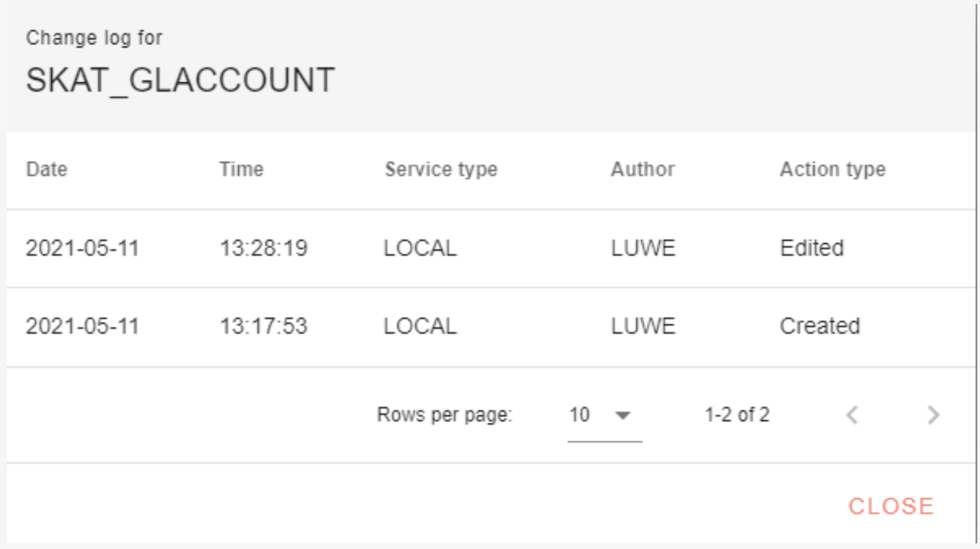The image size is (980, 549).
Task: Sort by the Date column header
Action: click(47, 169)
